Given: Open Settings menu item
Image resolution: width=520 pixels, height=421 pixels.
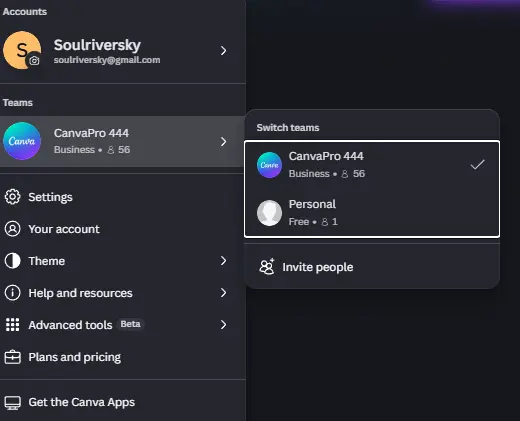Looking at the screenshot, I should (123, 197).
